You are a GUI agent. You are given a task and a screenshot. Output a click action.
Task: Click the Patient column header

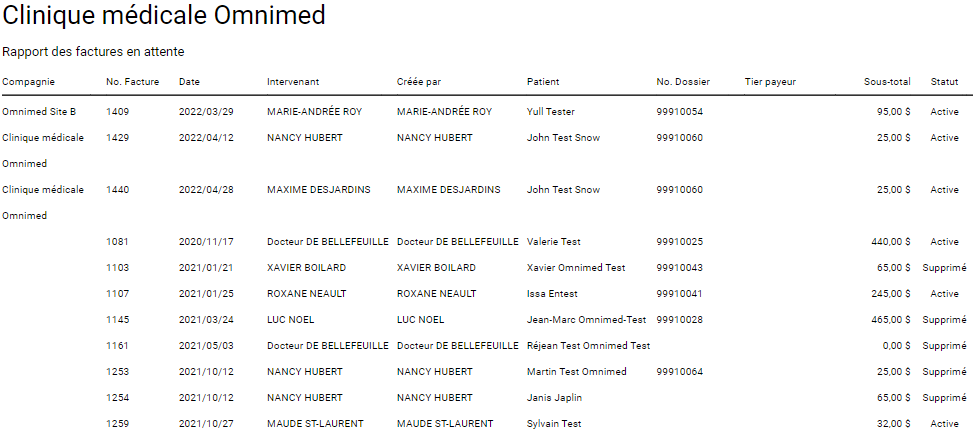[543, 82]
